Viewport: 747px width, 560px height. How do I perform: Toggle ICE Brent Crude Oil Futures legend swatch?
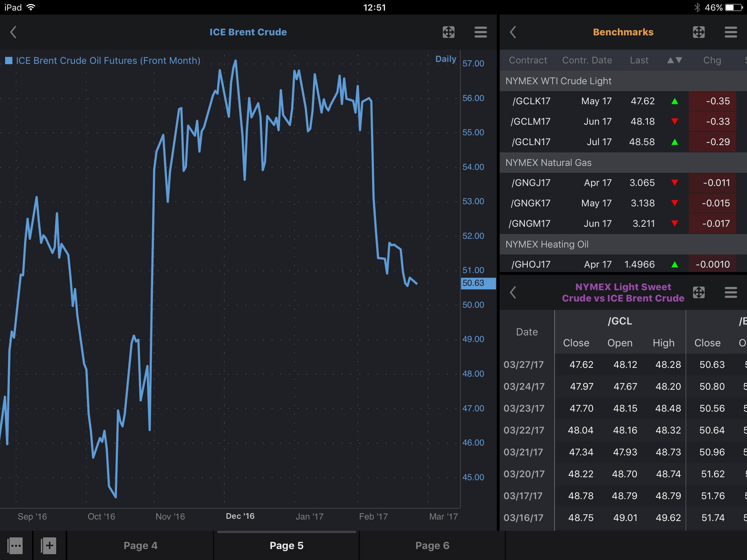click(x=9, y=61)
